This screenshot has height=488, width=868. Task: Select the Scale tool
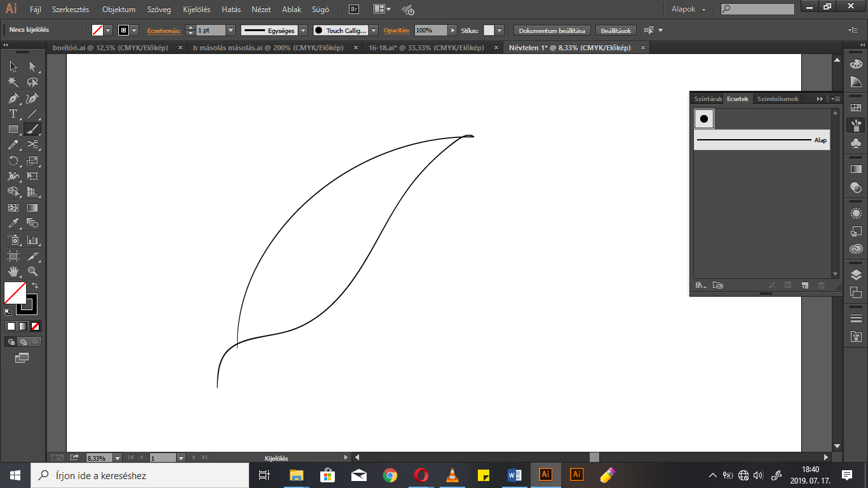[x=32, y=161]
